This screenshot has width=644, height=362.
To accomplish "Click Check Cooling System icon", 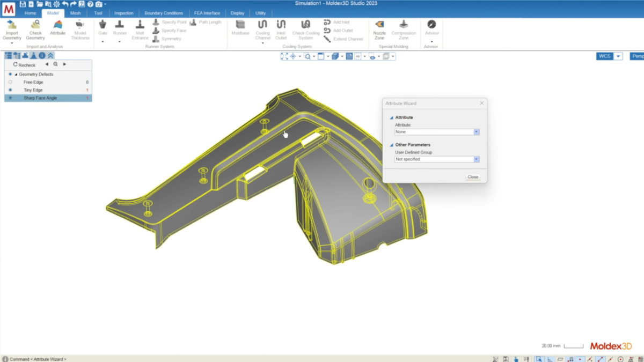I will coord(305,24).
